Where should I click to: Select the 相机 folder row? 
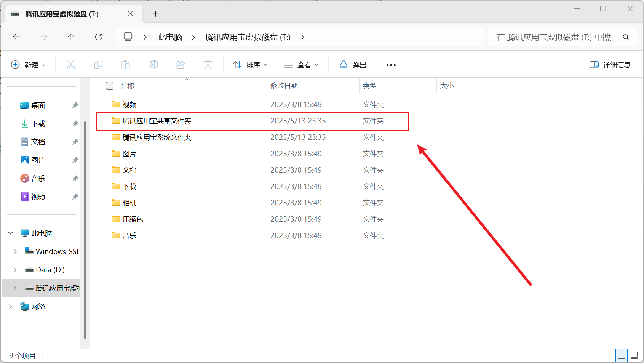pos(252,203)
